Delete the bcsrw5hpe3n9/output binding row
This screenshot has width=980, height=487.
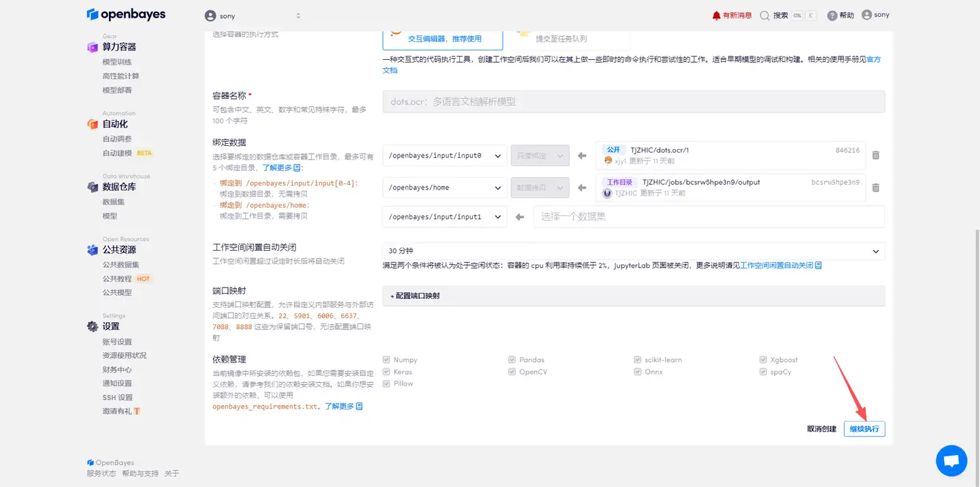click(876, 187)
